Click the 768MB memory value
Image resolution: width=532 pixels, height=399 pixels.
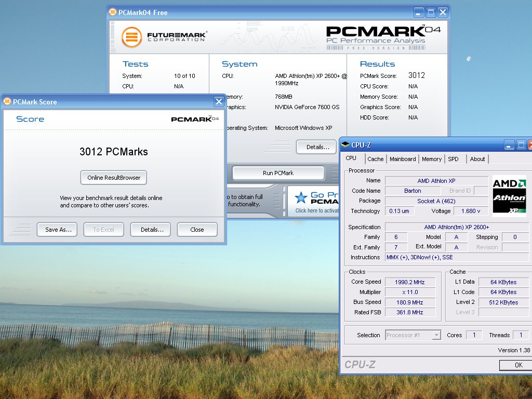(x=284, y=97)
